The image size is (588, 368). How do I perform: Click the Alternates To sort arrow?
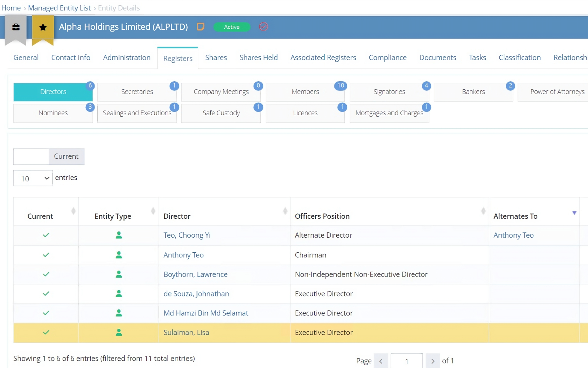[x=574, y=213]
